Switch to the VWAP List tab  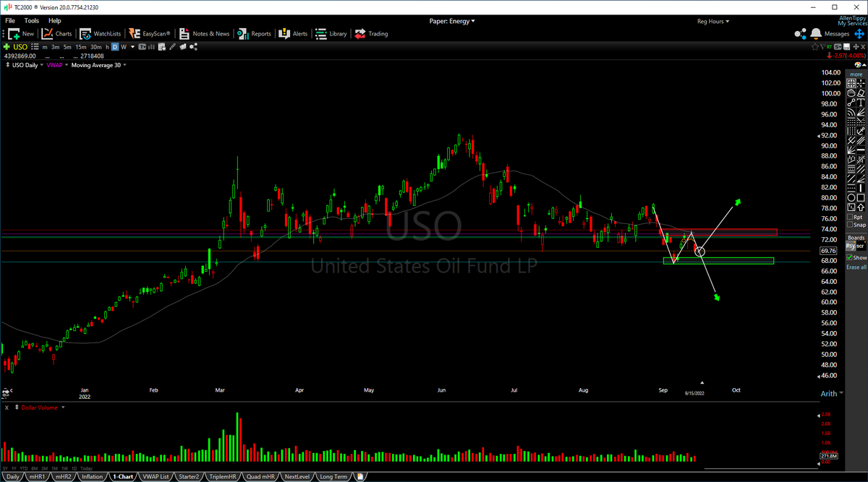point(155,477)
